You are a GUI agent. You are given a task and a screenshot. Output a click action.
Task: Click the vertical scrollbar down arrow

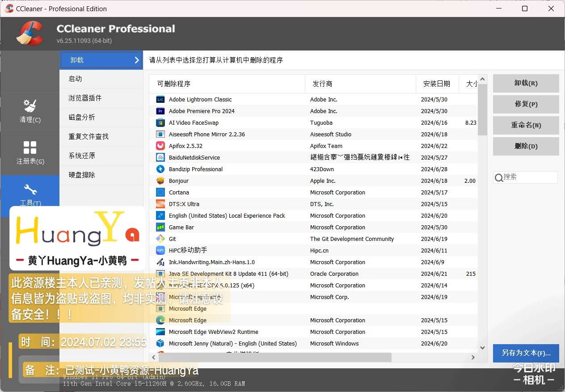(x=482, y=347)
